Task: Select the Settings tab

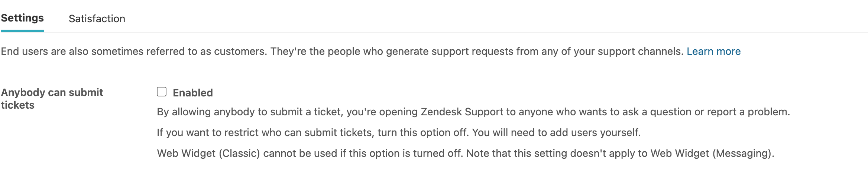Action: coord(22,18)
